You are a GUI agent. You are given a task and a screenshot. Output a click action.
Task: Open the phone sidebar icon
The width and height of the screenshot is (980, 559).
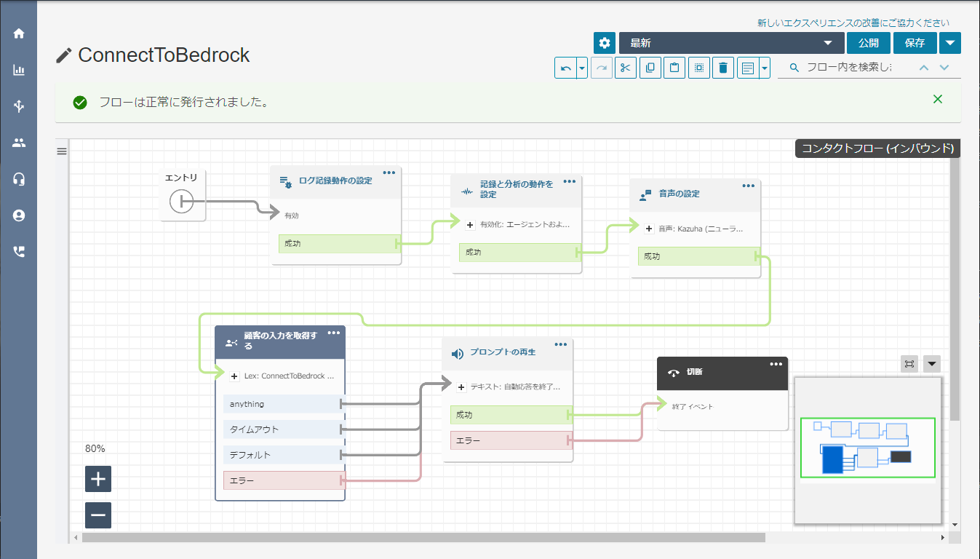19,252
